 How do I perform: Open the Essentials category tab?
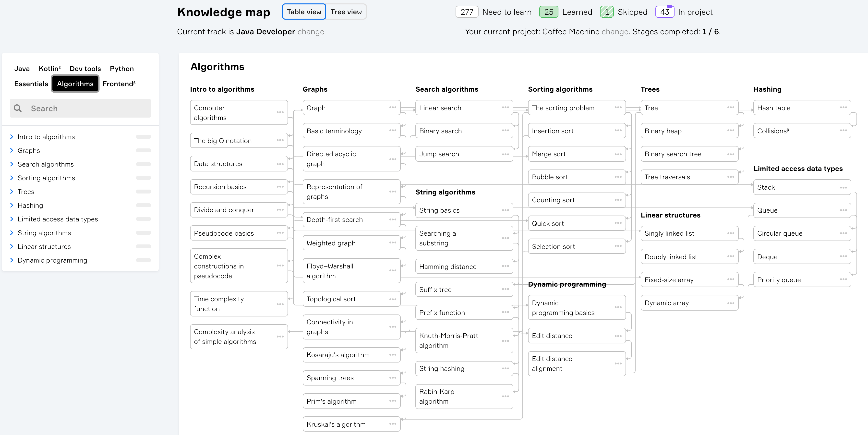31,84
